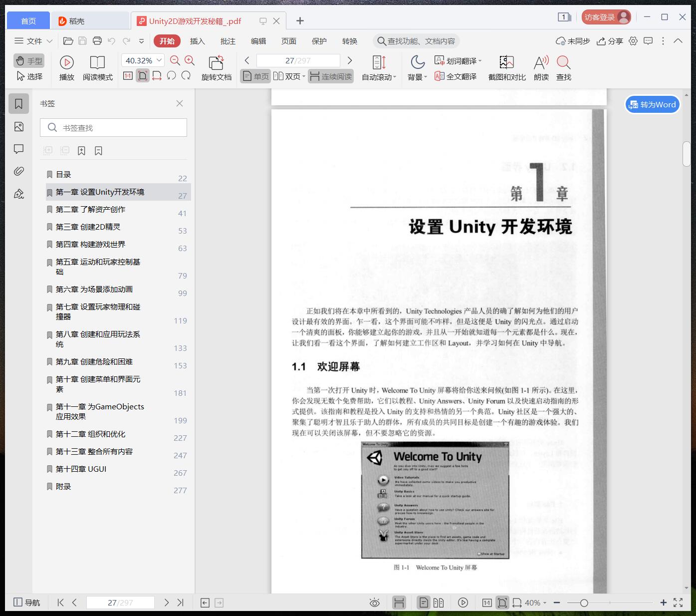
Task: Toggle the navigation pane (导航) in status bar
Action: 26,603
